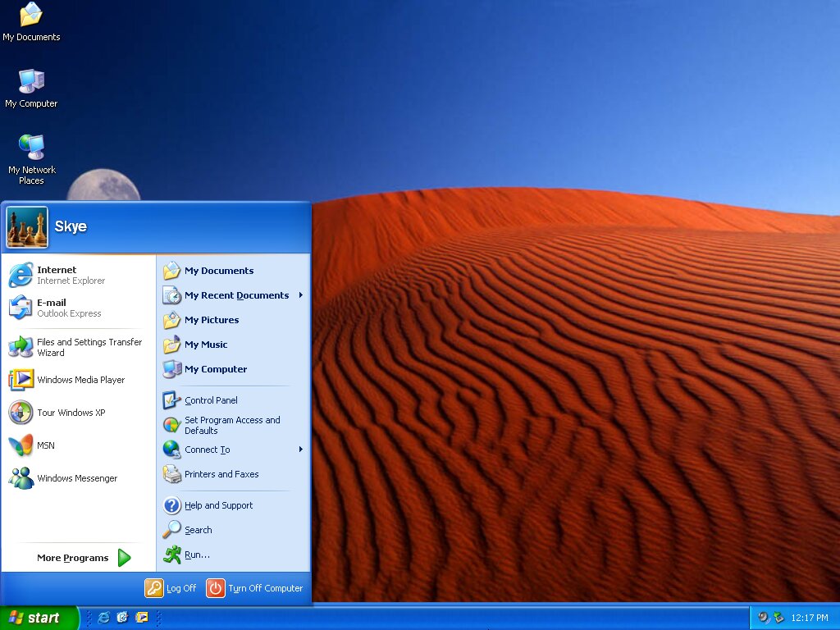Start the Tour Windows XP item

click(x=78, y=413)
